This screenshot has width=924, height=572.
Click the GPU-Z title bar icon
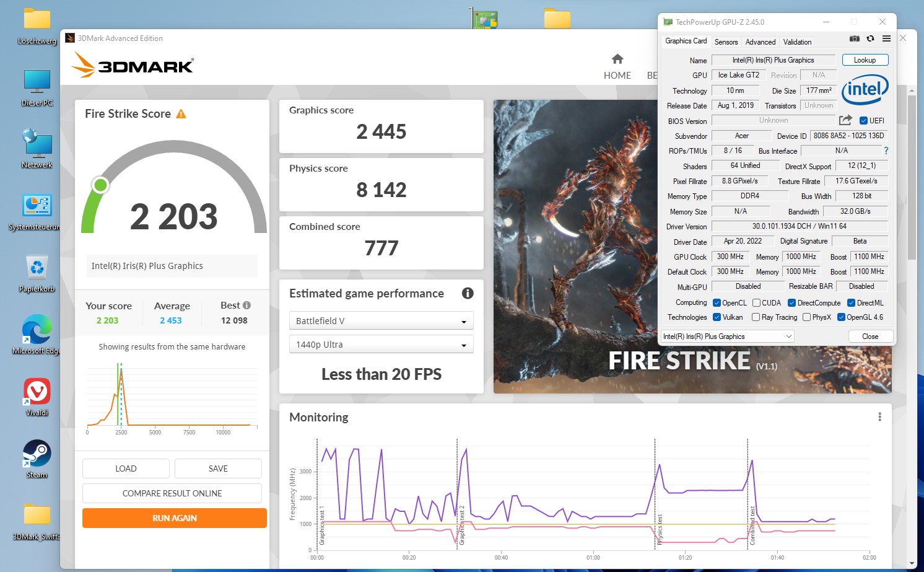pyautogui.click(x=668, y=22)
